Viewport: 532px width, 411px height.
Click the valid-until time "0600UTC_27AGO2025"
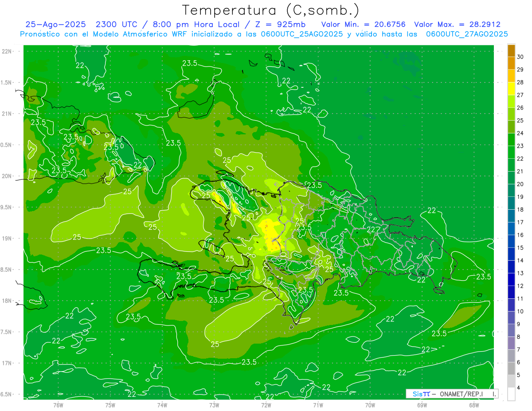(467, 34)
